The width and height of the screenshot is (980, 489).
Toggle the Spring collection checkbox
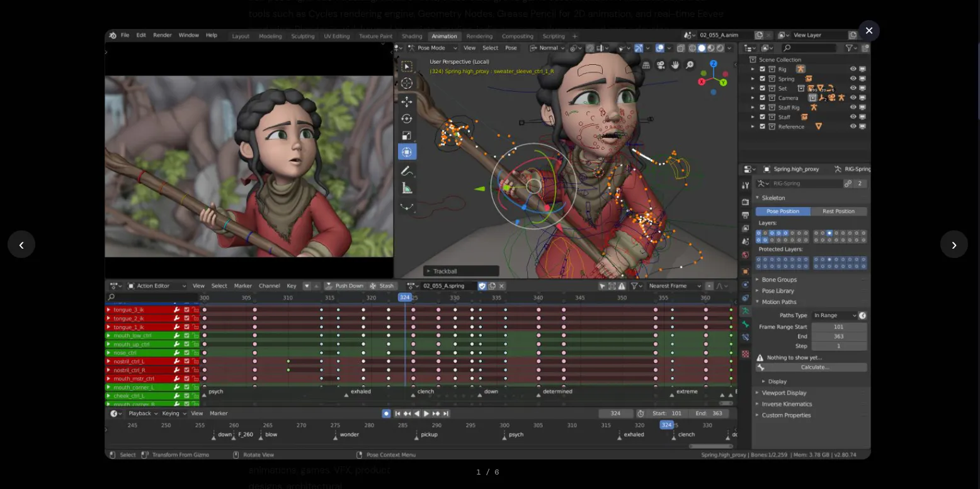[763, 79]
